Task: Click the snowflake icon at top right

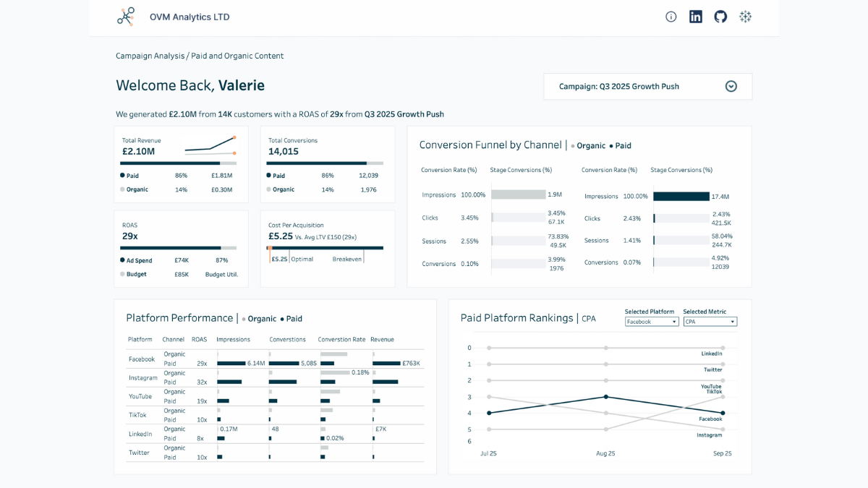Action: 745,16
